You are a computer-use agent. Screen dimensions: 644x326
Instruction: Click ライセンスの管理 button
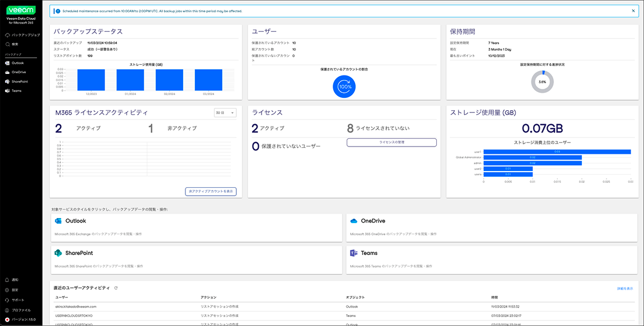click(391, 142)
